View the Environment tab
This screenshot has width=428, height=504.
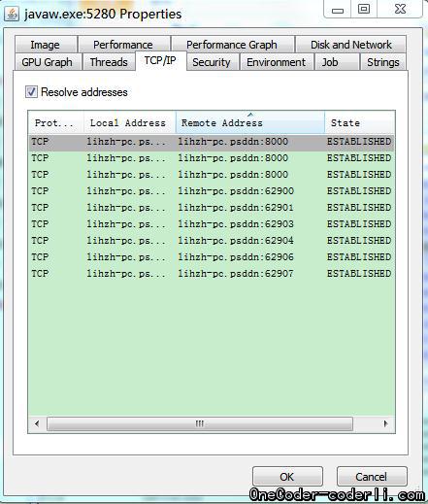point(277,62)
